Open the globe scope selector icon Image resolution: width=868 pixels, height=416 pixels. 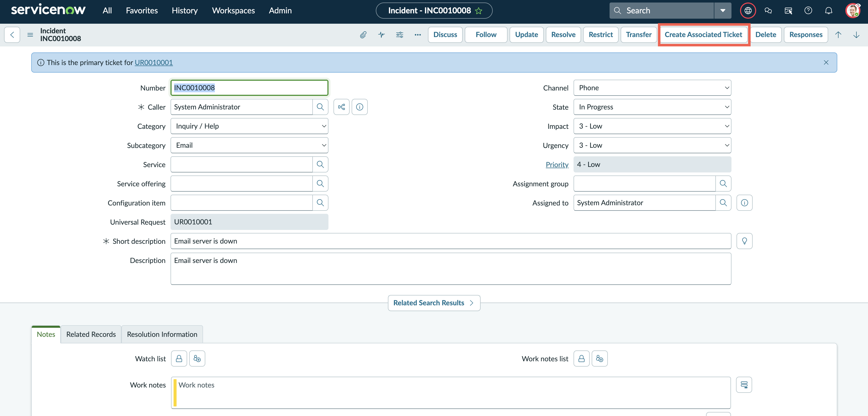tap(748, 10)
